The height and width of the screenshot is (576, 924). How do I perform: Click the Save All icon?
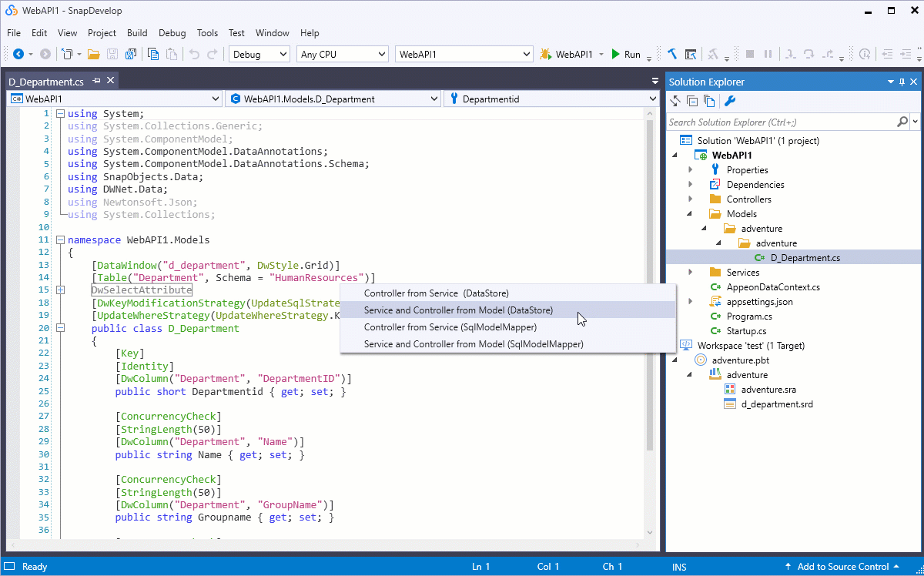click(130, 54)
